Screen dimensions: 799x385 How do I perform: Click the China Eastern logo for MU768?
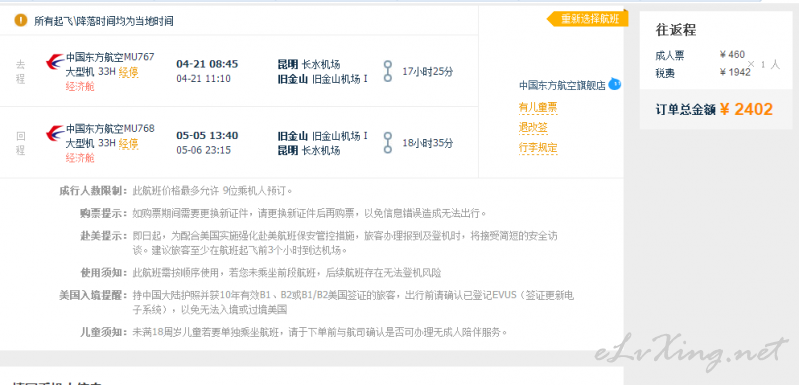pos(55,134)
